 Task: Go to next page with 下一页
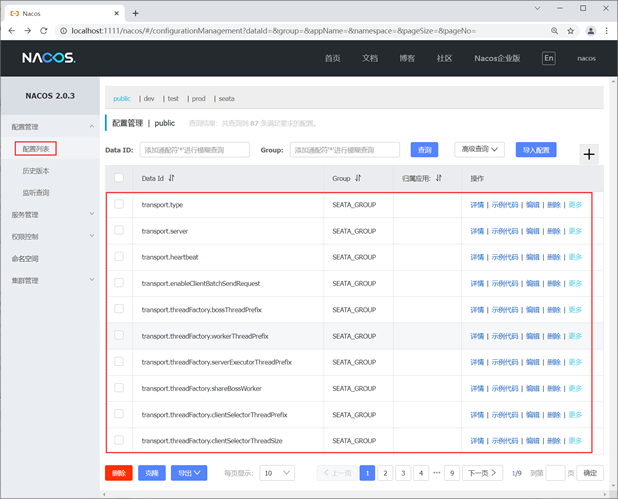click(x=482, y=473)
